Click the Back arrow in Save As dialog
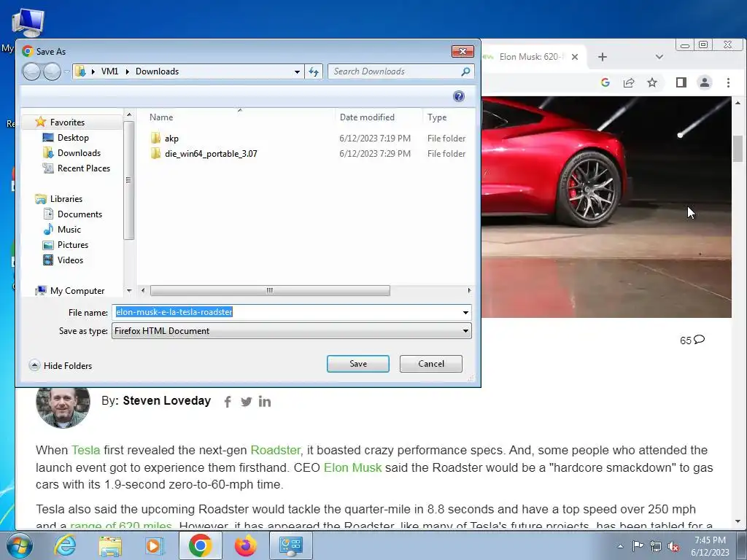 (32, 71)
